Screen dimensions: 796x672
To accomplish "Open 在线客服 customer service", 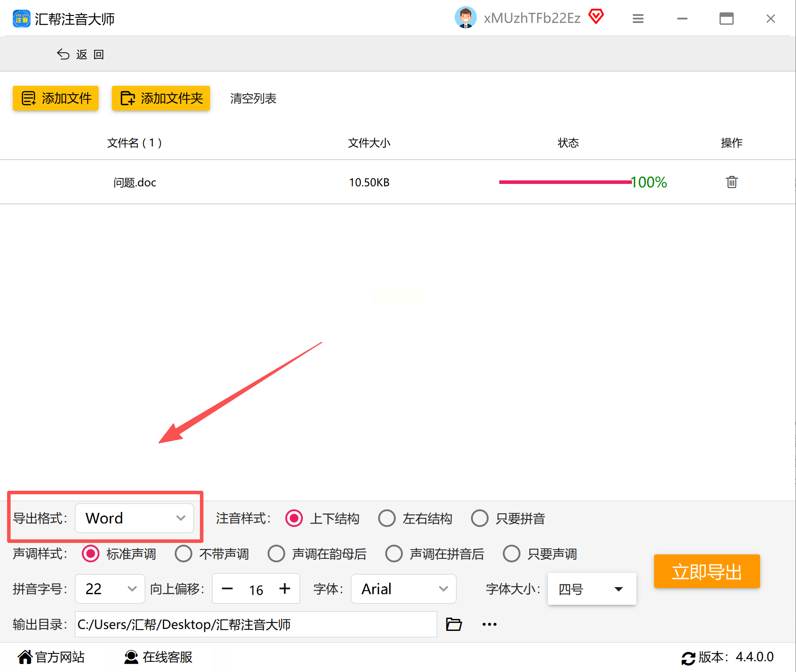I will pos(158,657).
